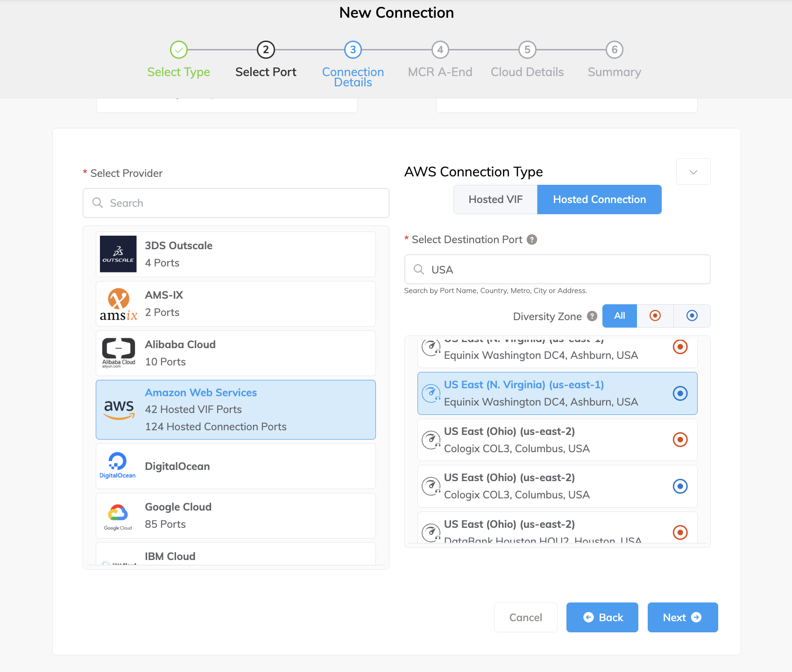Filter ports by the red Diversity Zone
This screenshot has height=672, width=792.
[655, 316]
